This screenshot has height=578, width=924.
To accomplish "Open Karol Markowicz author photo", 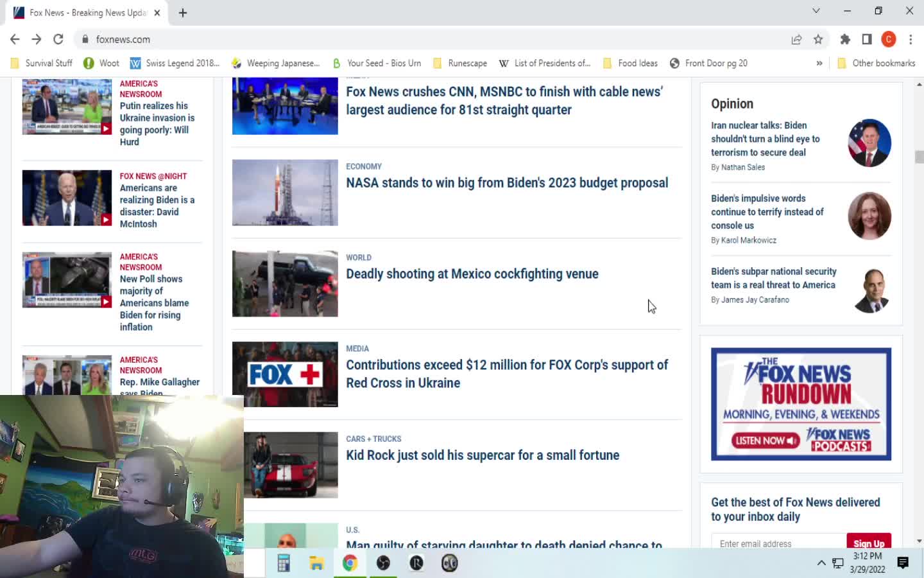I will tap(869, 216).
